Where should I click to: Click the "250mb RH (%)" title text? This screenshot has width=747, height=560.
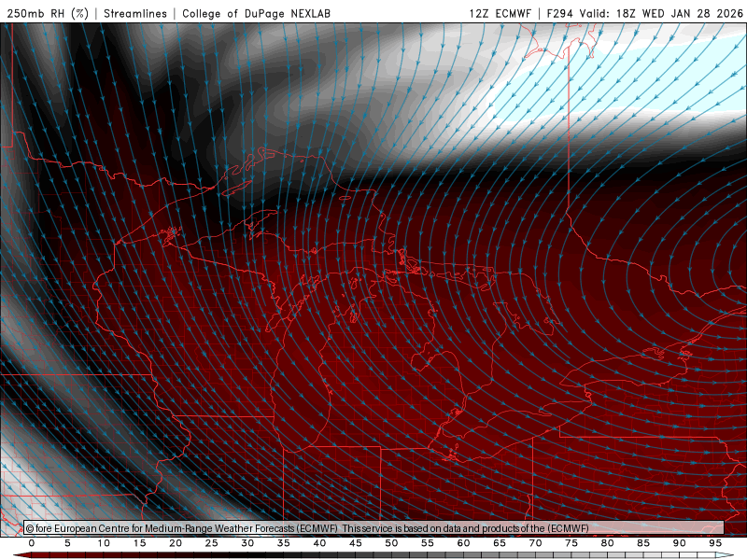coord(48,13)
